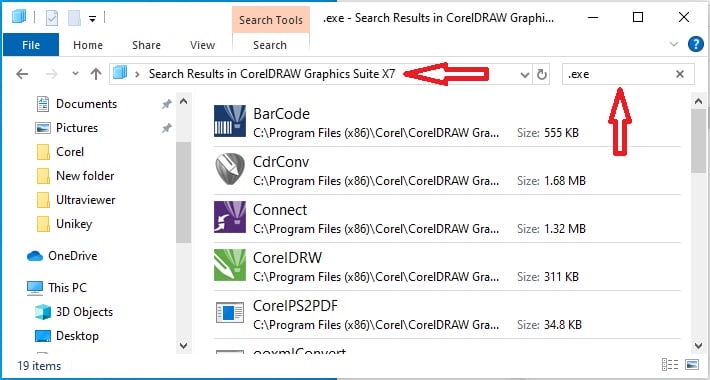This screenshot has height=380, width=710.
Task: Navigate up one folder level
Action: 96,74
